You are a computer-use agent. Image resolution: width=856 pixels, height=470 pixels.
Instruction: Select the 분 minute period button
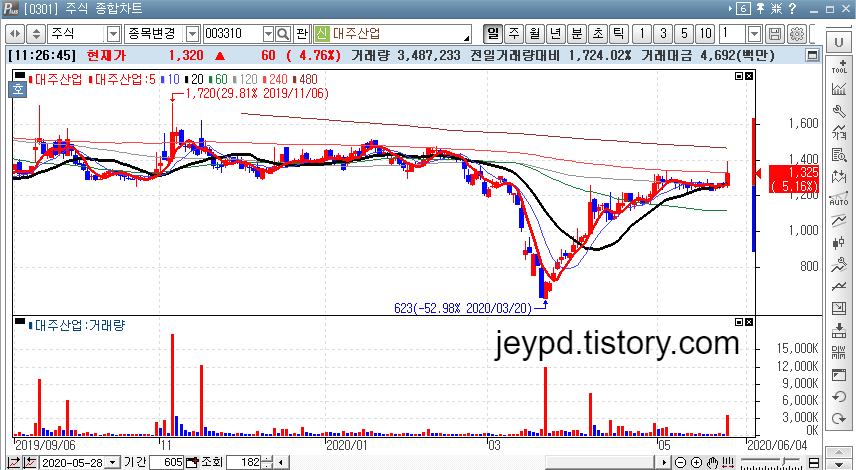click(x=576, y=34)
